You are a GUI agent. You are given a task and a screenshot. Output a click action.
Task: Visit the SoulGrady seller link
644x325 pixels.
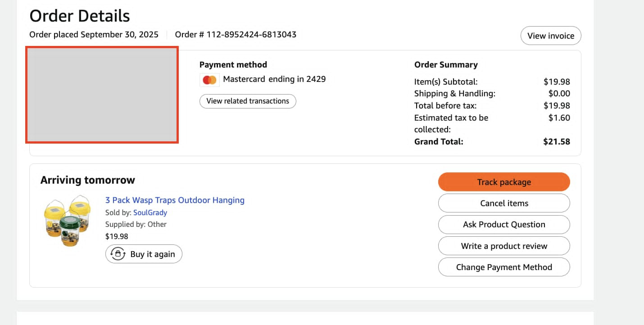coord(150,212)
